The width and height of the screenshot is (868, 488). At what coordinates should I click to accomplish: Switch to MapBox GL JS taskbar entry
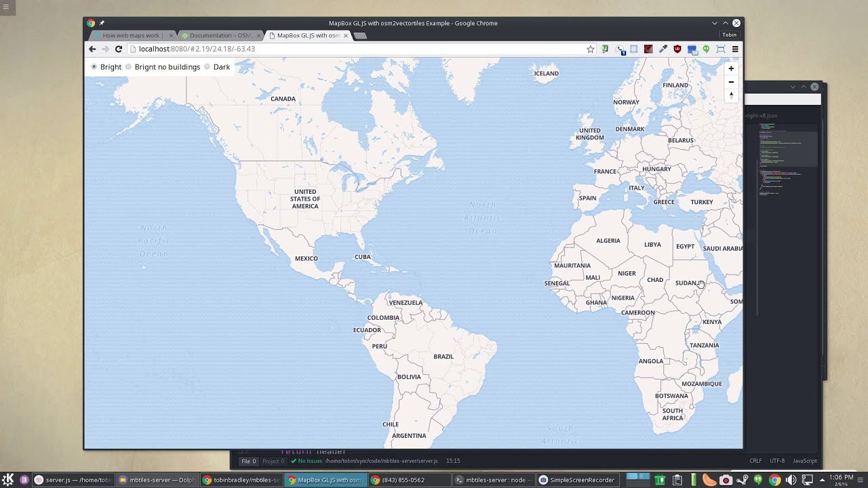click(325, 480)
